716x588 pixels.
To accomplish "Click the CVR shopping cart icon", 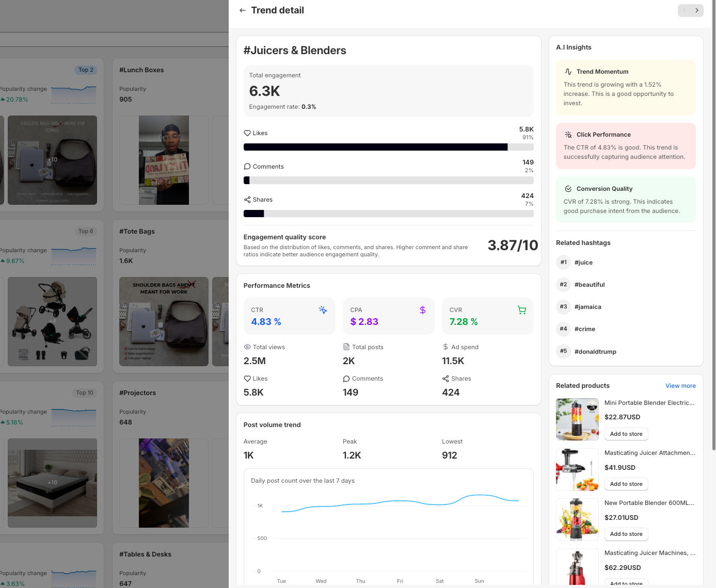I will tap(522, 310).
